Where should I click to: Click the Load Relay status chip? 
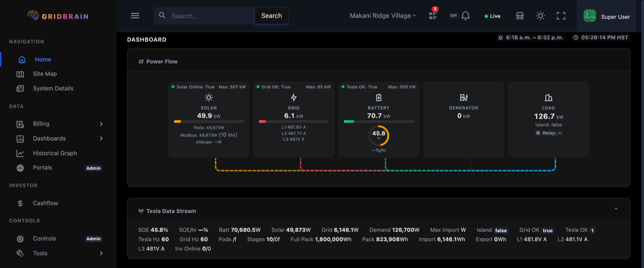tap(549, 133)
